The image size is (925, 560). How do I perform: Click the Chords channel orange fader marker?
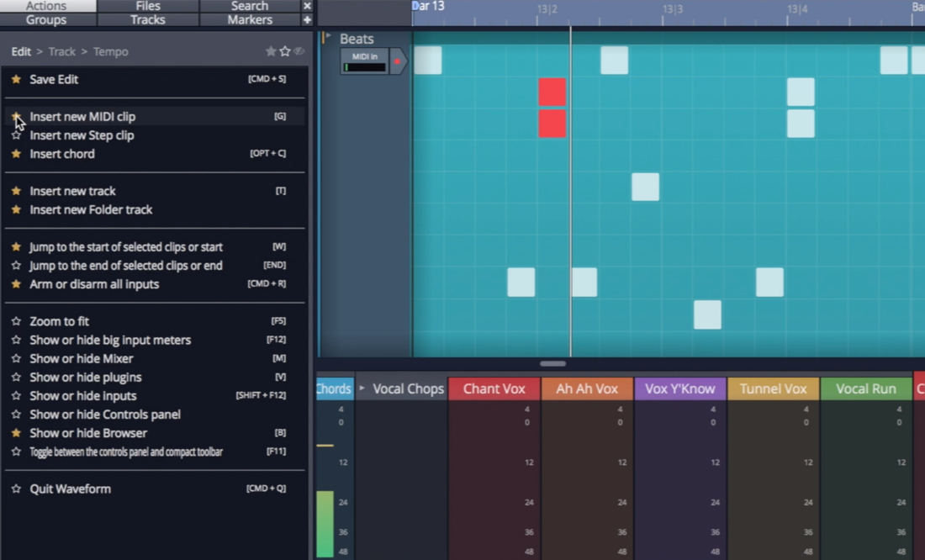325,446
